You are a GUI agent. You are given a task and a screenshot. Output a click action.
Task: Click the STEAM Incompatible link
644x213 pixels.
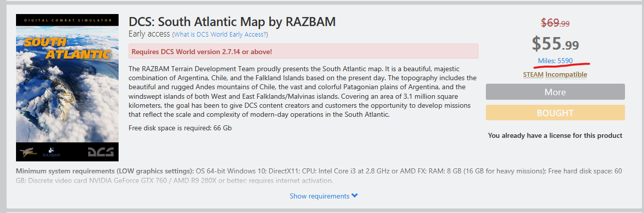coord(555,74)
